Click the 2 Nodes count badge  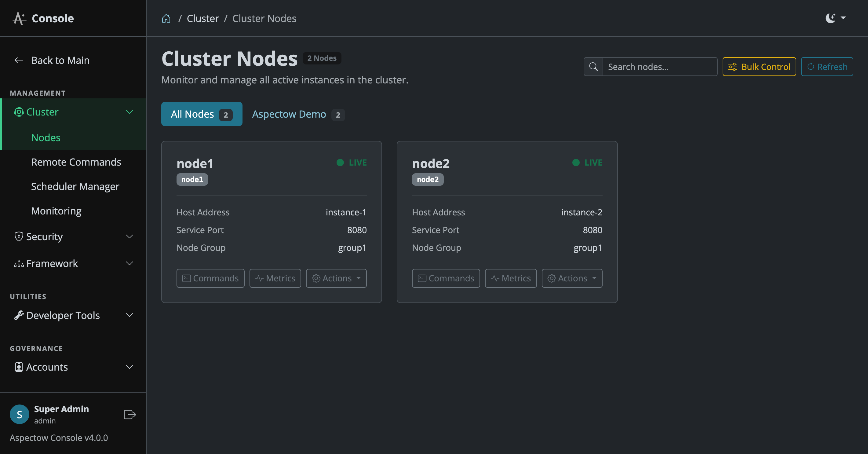[x=322, y=58]
